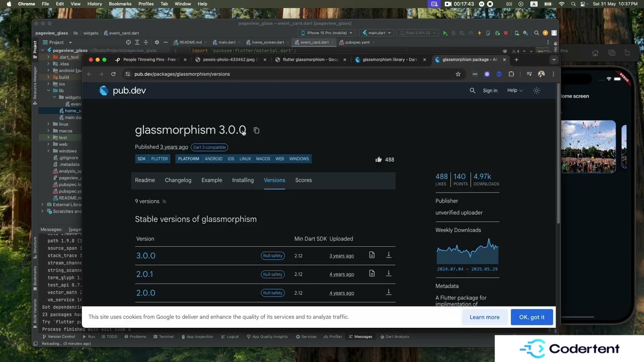Collapse the lib folder in the project tree
The image size is (644, 362).
point(48,91)
